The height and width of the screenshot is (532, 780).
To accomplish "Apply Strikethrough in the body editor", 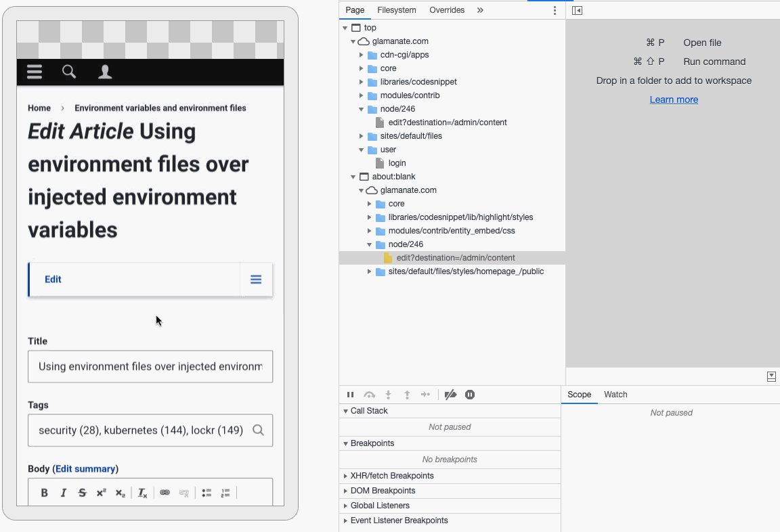I will [x=83, y=493].
